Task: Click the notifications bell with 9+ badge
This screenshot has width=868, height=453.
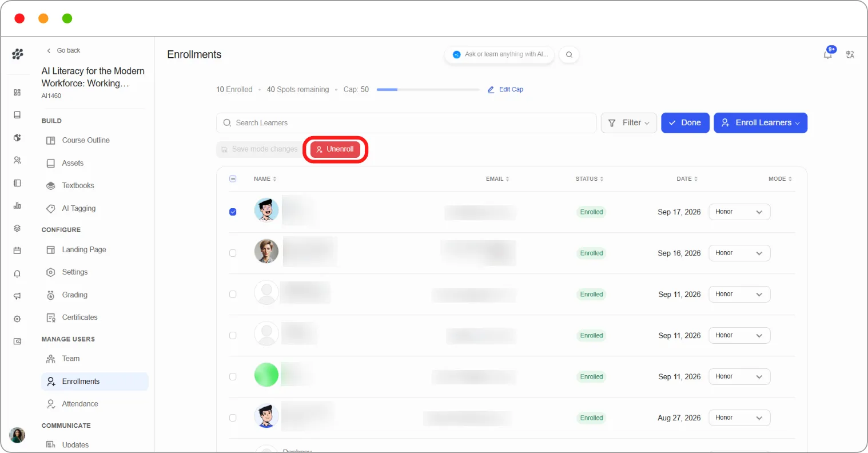Action: click(829, 53)
